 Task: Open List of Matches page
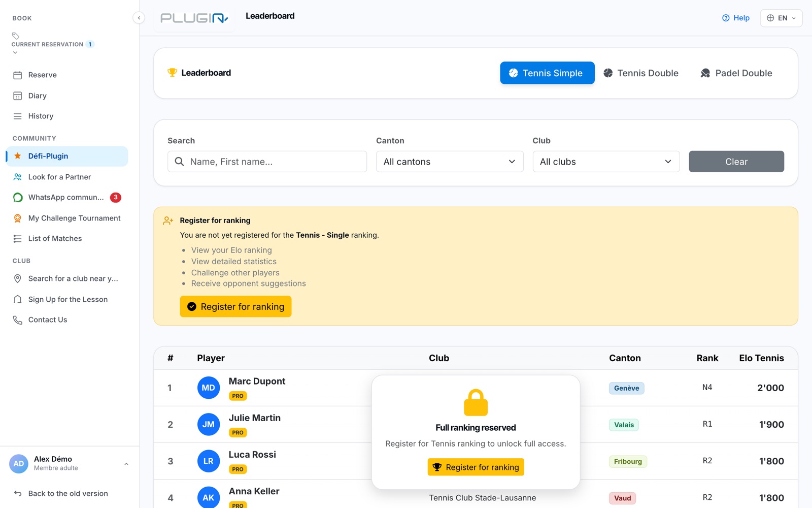coord(67,239)
